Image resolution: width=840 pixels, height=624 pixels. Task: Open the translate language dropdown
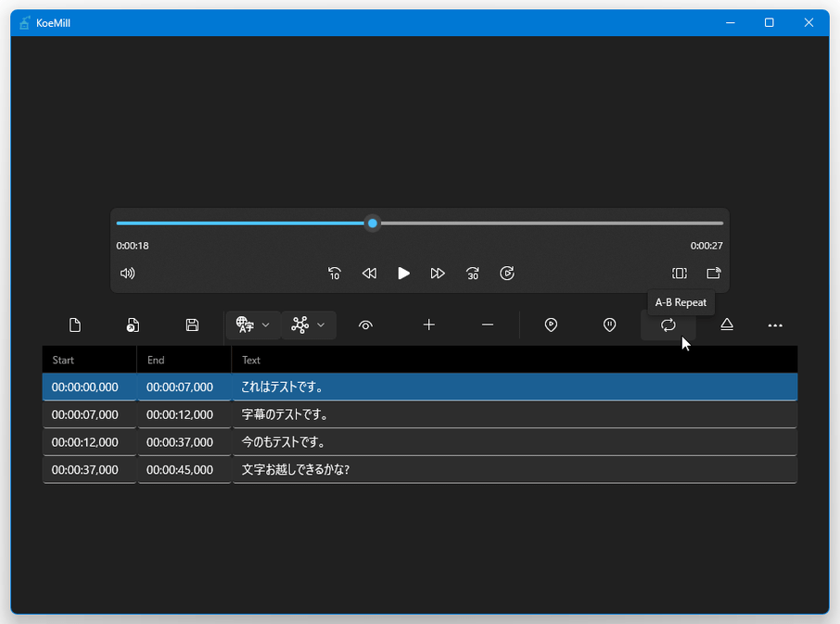click(x=252, y=325)
